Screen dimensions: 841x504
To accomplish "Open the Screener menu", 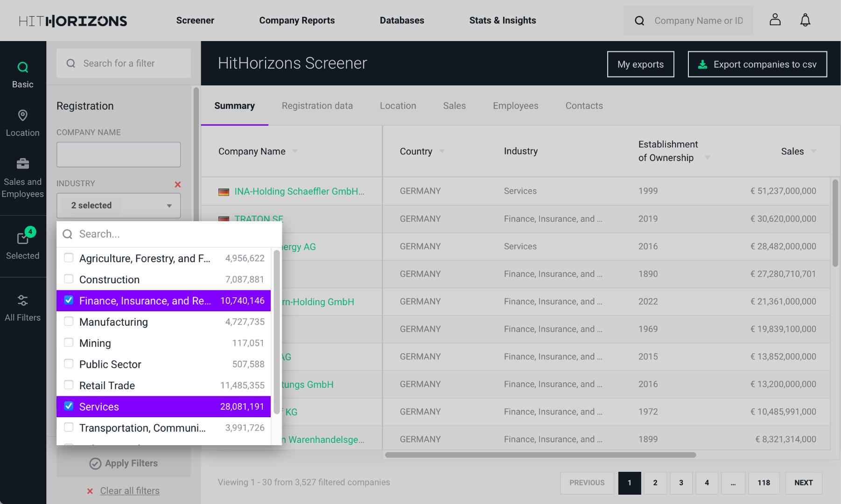I will (195, 21).
